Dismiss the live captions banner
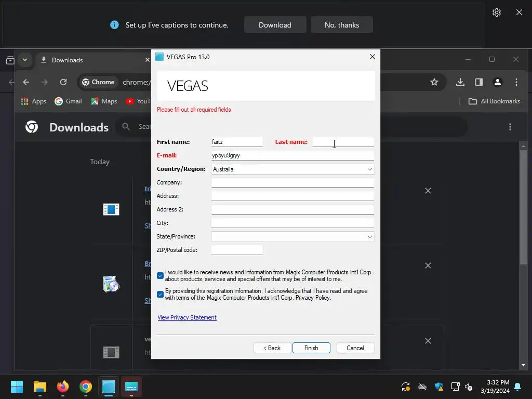This screenshot has width=532, height=399. point(519,12)
